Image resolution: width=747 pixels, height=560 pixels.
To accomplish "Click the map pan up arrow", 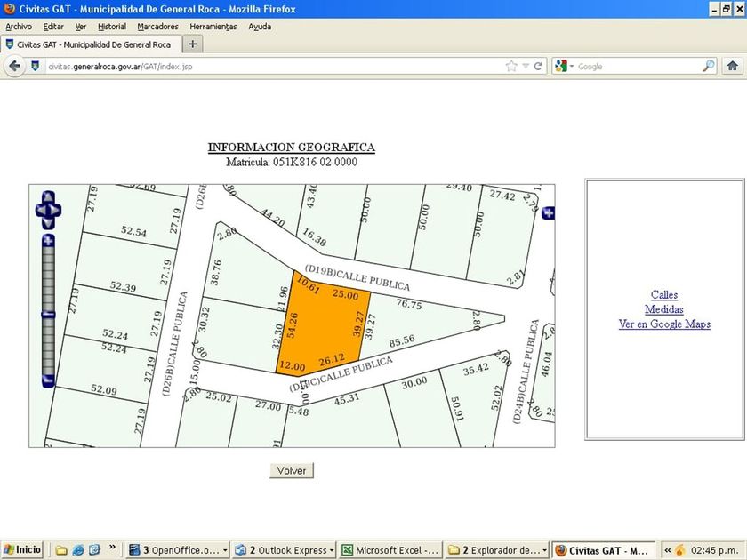I will (x=48, y=198).
